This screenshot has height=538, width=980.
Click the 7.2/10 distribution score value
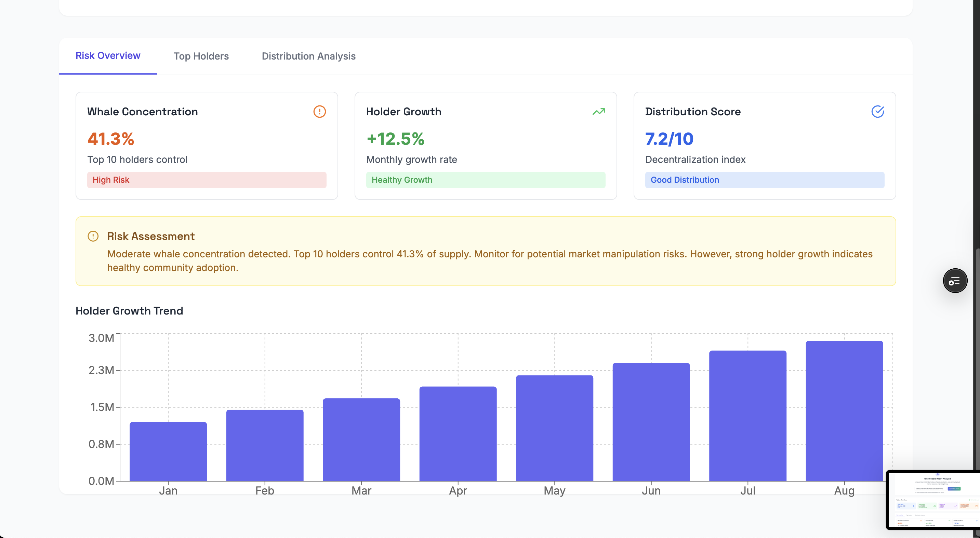pyautogui.click(x=669, y=139)
